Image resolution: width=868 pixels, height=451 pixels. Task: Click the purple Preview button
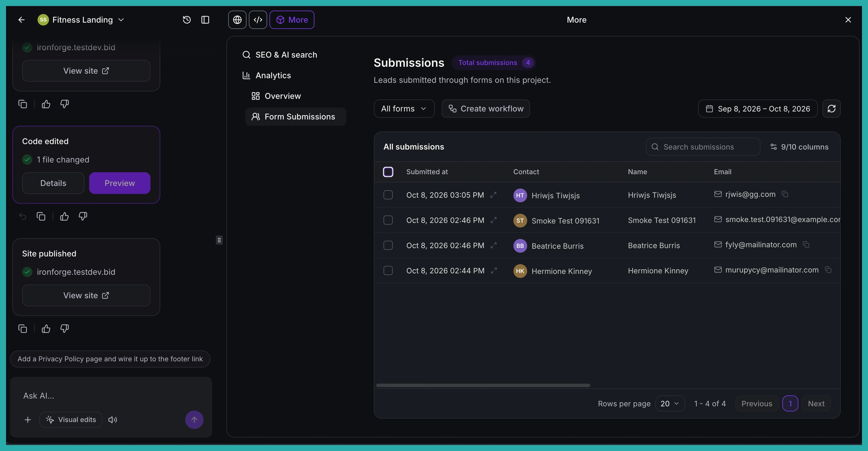tap(120, 183)
